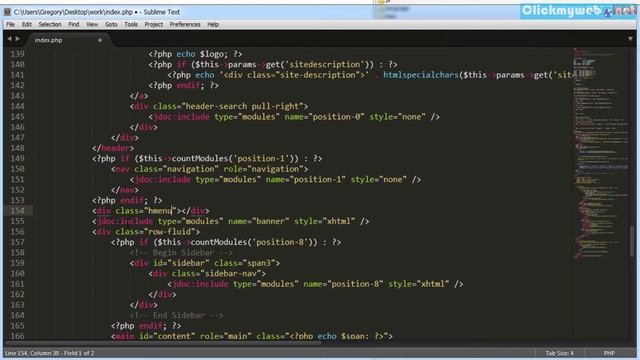Image resolution: width=640 pixels, height=360 pixels.
Task: Open Tab Size: 4 selector in status bar
Action: (x=559, y=353)
